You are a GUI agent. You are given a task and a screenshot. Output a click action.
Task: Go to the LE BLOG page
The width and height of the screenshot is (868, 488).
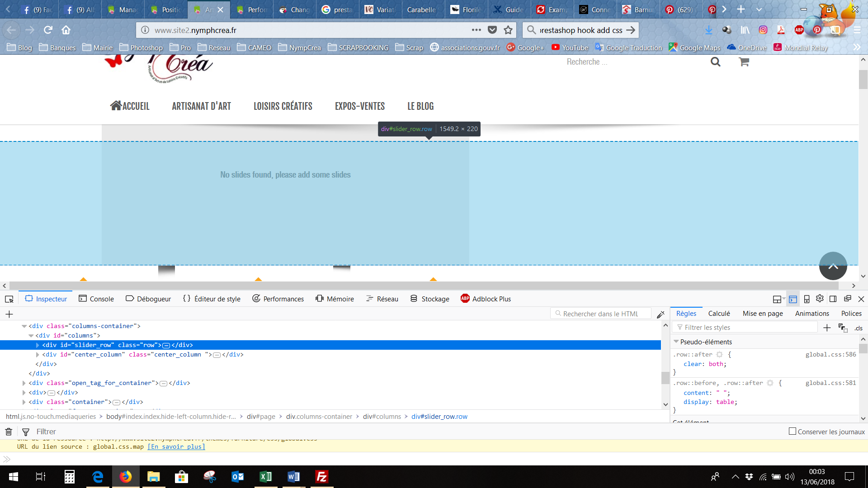[420, 106]
